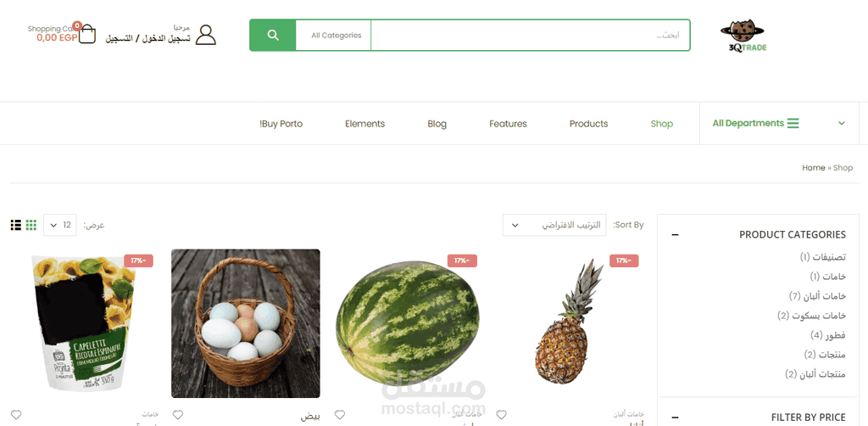Collapse the Product Categories section
Image resolution: width=868 pixels, height=426 pixels.
(675, 235)
